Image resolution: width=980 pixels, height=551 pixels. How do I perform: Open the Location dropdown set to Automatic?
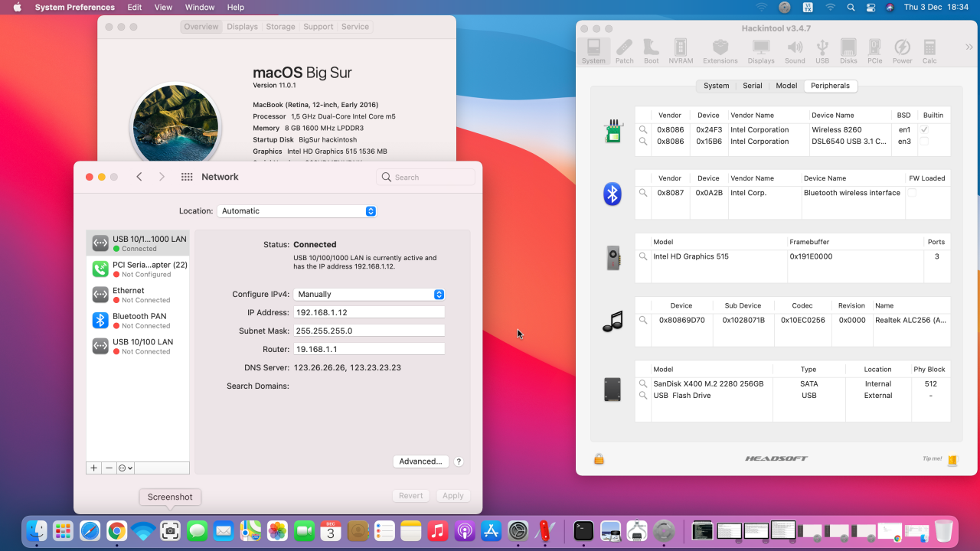[x=297, y=211]
